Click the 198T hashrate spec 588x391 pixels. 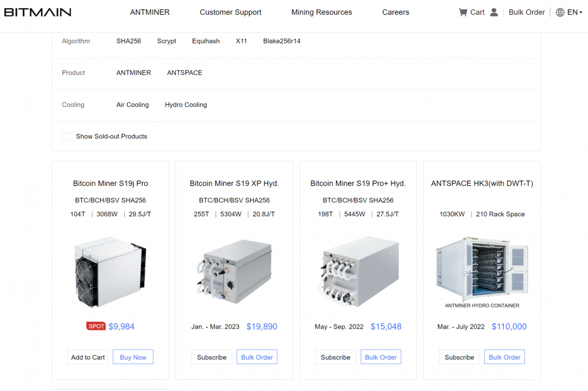coord(325,214)
